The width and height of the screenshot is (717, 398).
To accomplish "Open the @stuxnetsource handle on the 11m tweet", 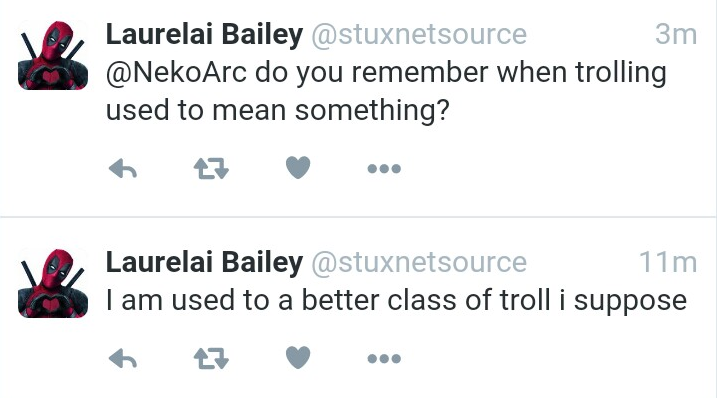I will [x=419, y=263].
